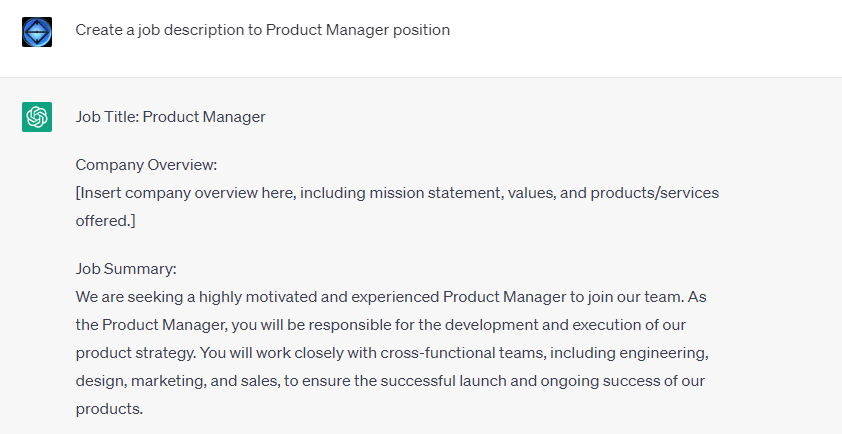Image resolution: width=842 pixels, height=434 pixels.
Task: Click the 'Job Summary:' heading
Action: pos(126,269)
